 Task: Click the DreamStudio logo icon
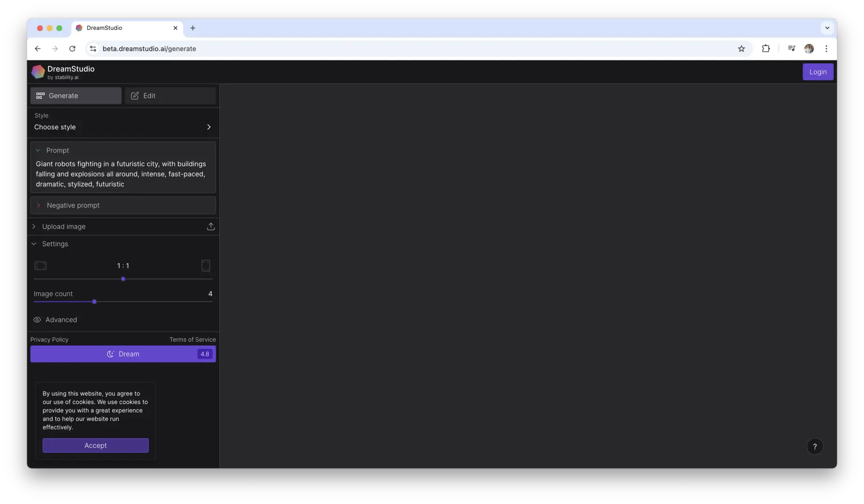tap(38, 72)
